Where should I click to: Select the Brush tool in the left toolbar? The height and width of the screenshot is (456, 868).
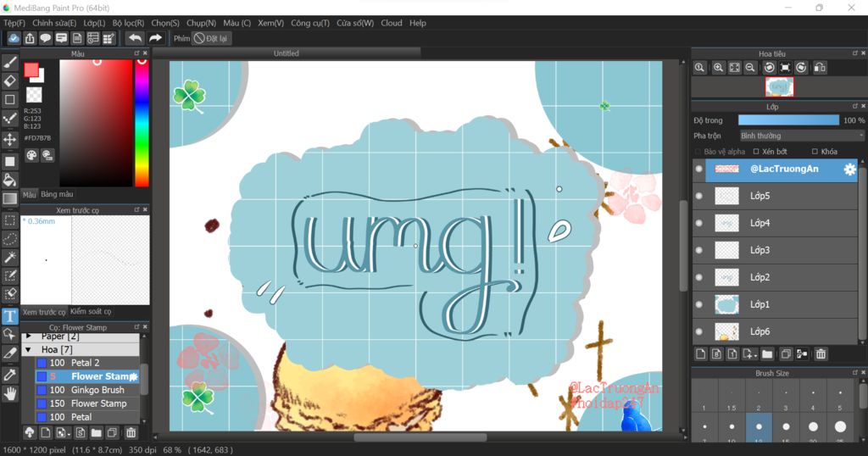click(10, 63)
